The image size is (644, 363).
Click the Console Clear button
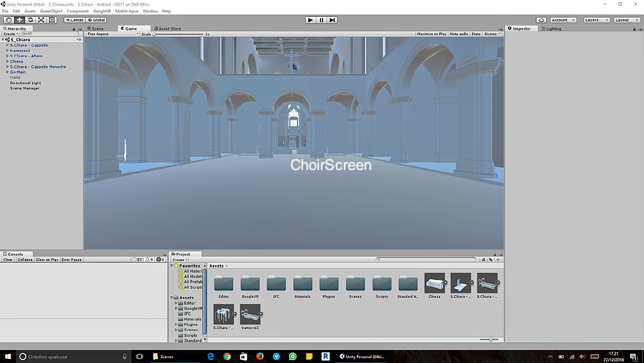coord(8,260)
